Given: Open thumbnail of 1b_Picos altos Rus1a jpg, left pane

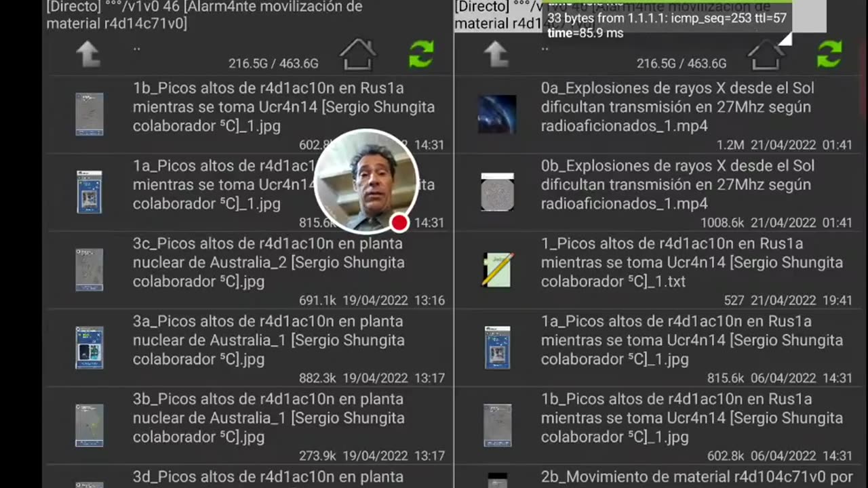Looking at the screenshot, I should click(90, 114).
